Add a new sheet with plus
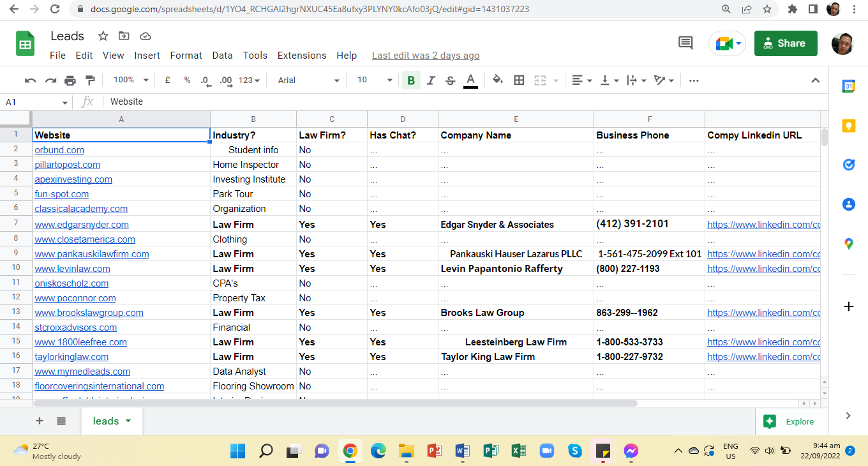 tap(40, 421)
